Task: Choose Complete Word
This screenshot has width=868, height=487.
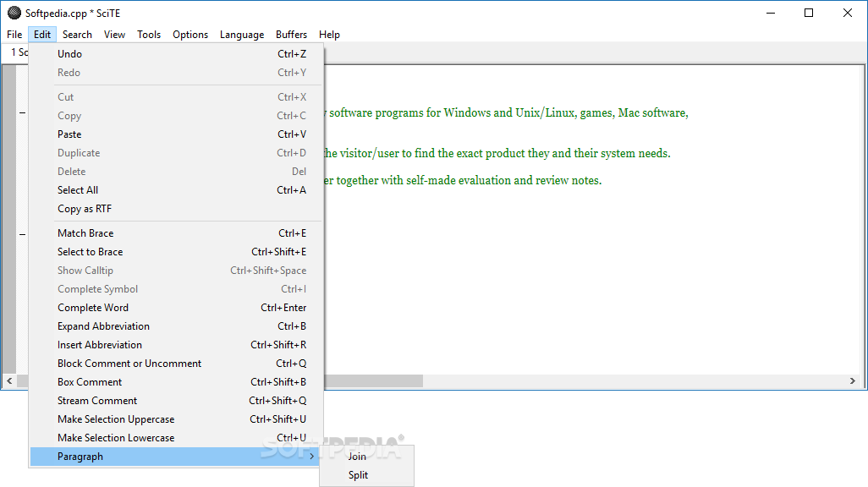Action: [176, 308]
